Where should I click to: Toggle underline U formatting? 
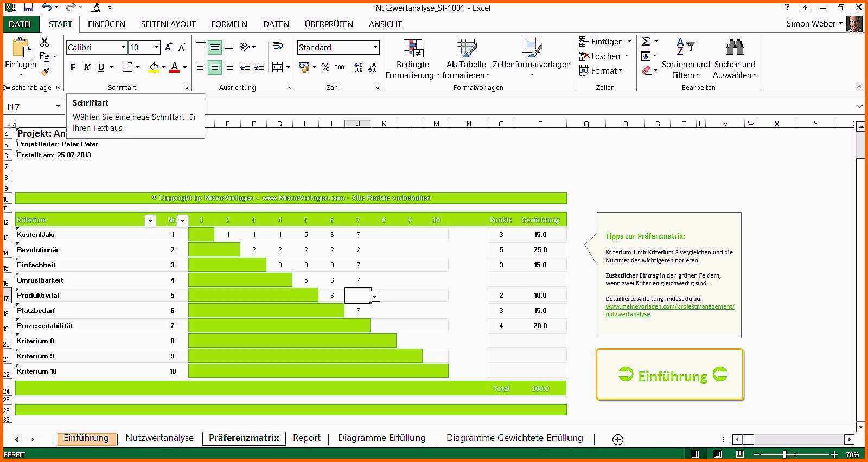(x=101, y=67)
